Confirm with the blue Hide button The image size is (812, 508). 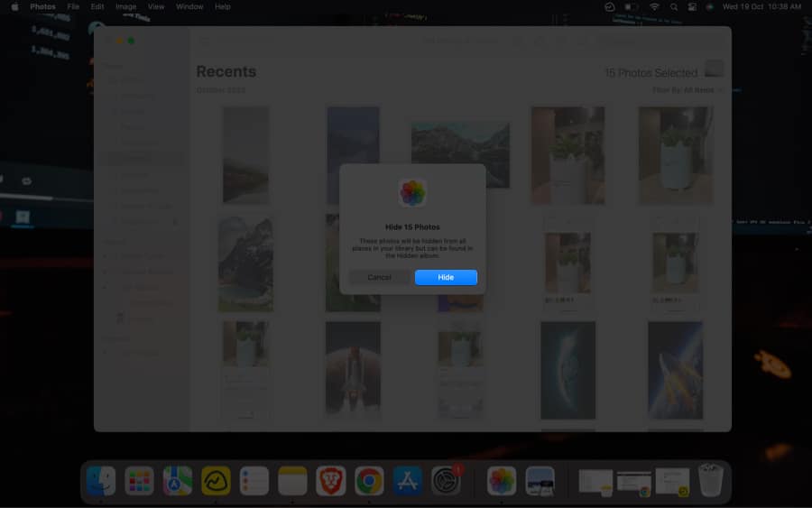pyautogui.click(x=446, y=278)
